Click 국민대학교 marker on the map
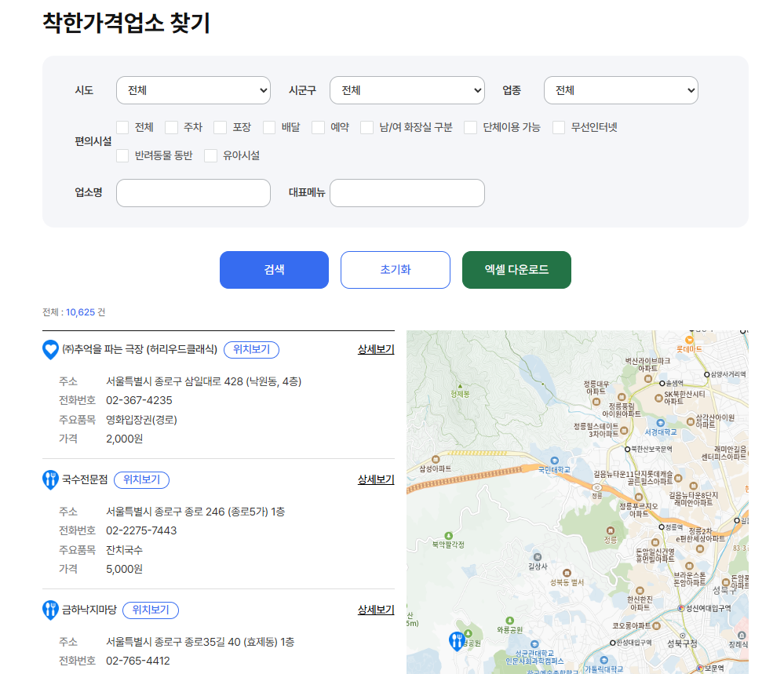Screen dimensions: 784x674 pos(555,461)
